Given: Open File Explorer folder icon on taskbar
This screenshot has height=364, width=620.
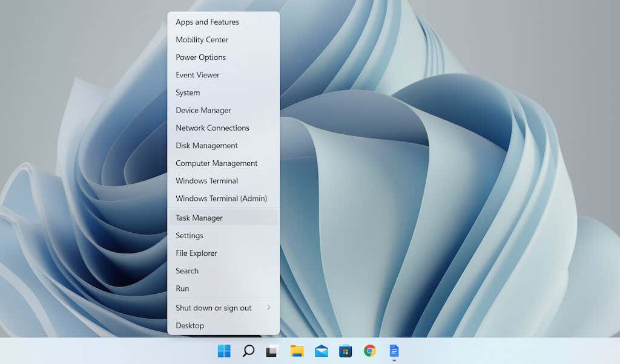Looking at the screenshot, I should [x=297, y=351].
